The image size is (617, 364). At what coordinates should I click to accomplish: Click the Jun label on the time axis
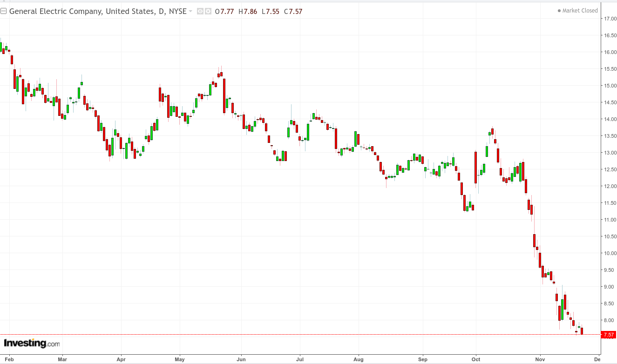coord(241,359)
